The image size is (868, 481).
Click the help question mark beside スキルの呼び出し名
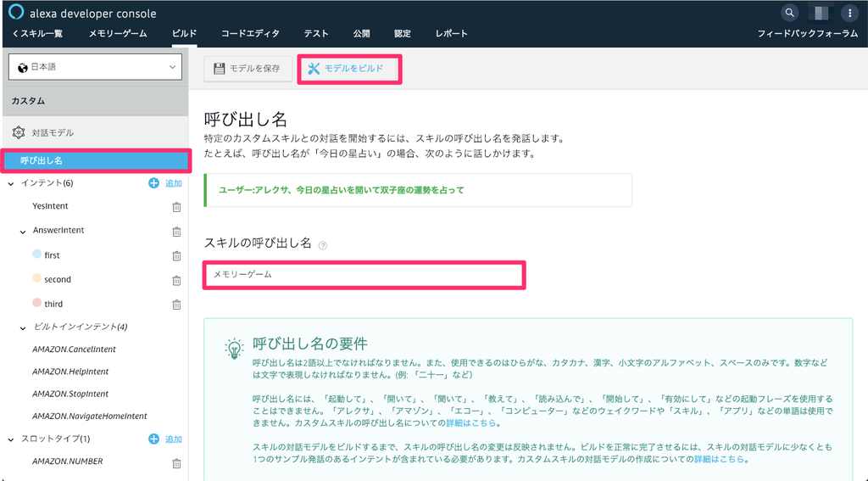click(323, 245)
